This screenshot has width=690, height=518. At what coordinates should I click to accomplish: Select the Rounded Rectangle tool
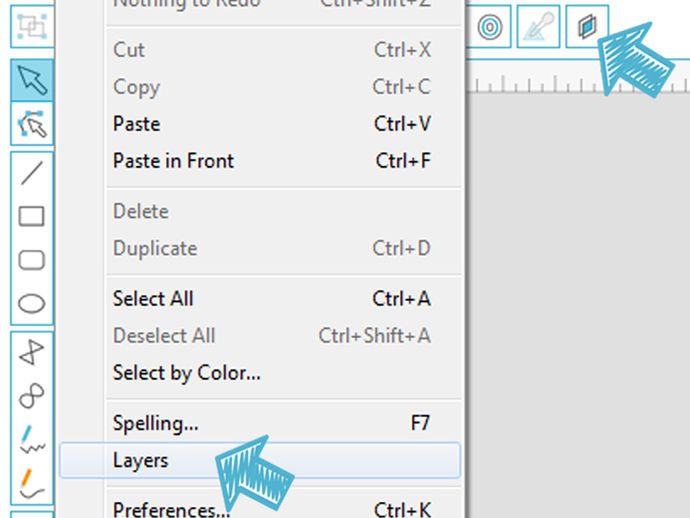tap(32, 260)
